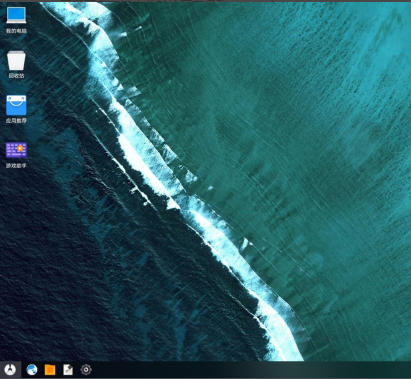Click the 回收站 text label

pos(16,76)
